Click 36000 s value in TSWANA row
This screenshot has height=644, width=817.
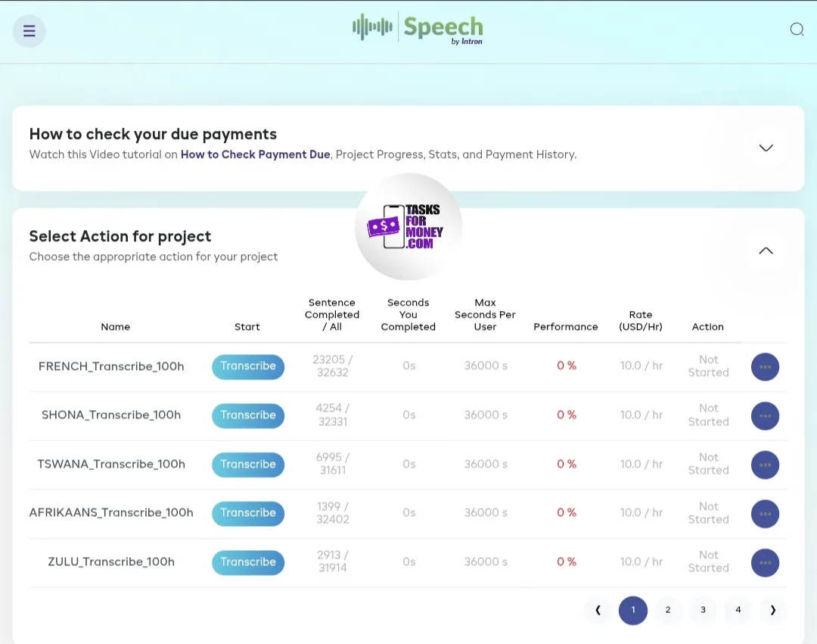pyautogui.click(x=486, y=464)
